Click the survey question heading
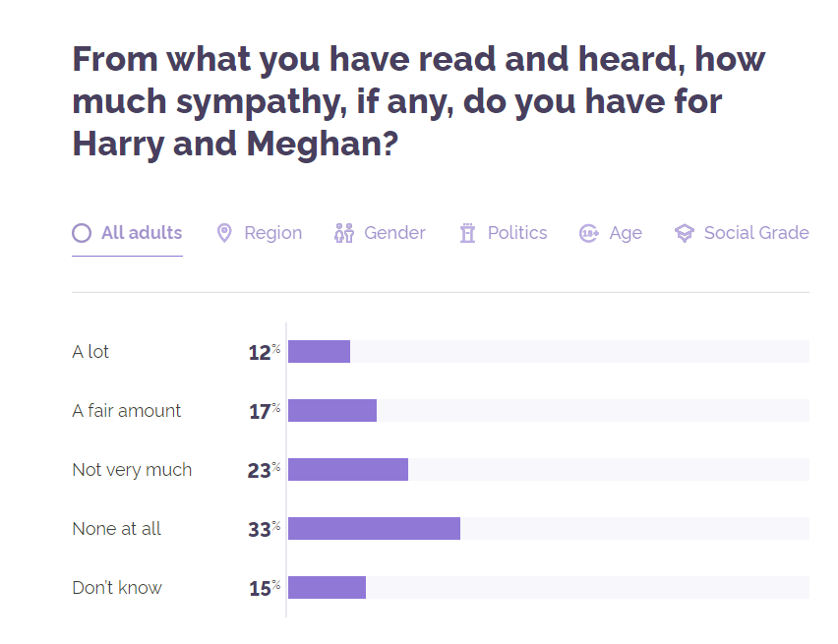The height and width of the screenshot is (644, 838). [x=418, y=101]
